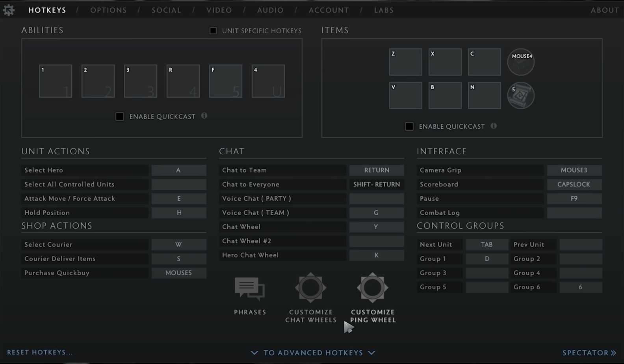Click the teleport scroll item slot
The height and width of the screenshot is (364, 624).
point(520,96)
